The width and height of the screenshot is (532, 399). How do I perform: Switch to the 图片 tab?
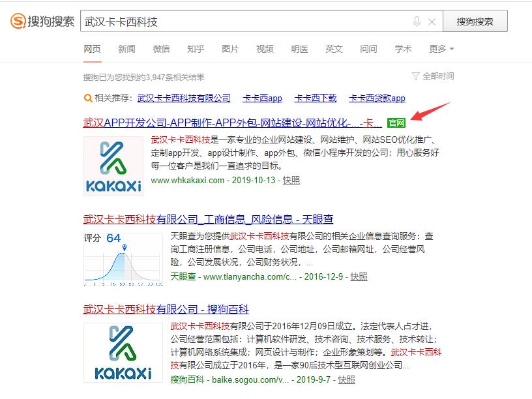[x=230, y=49]
